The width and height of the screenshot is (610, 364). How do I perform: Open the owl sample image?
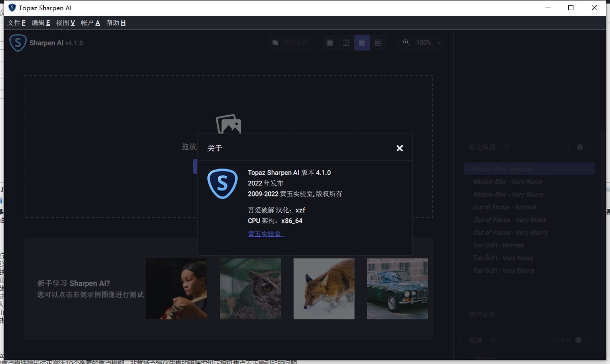250,289
